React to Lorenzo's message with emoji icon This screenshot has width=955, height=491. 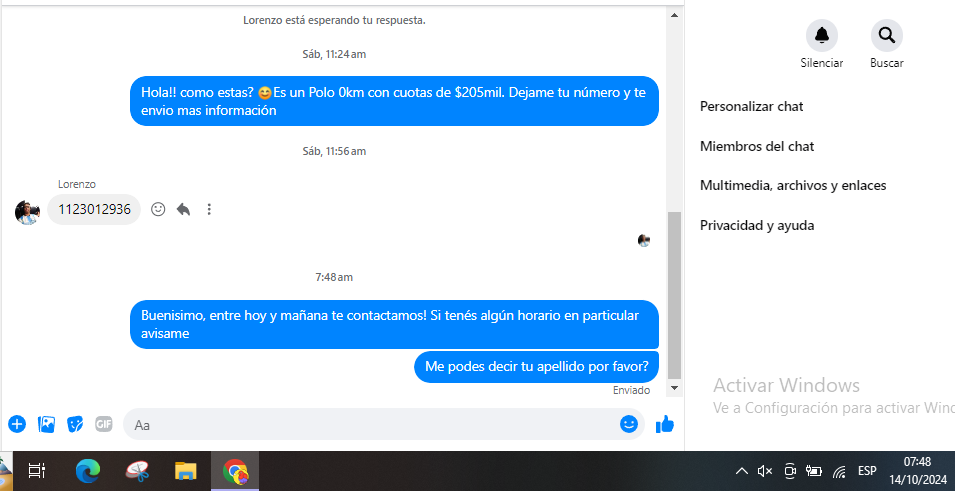pos(158,210)
